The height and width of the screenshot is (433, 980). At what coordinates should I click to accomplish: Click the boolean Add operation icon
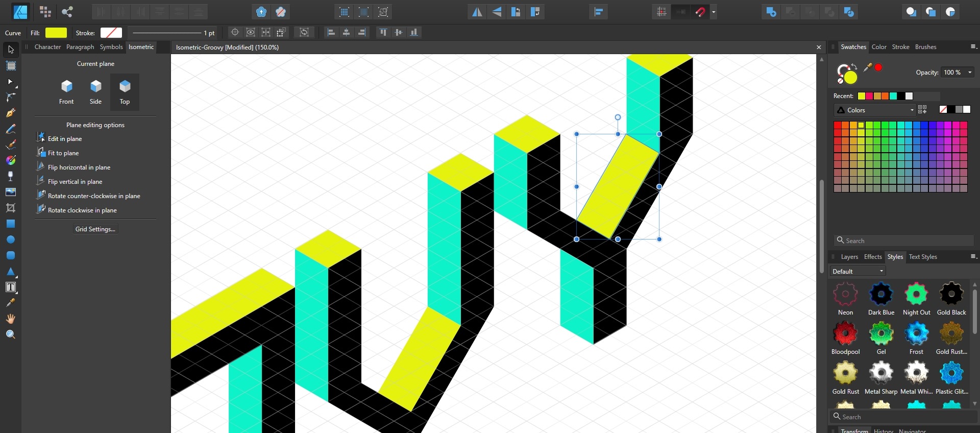pyautogui.click(x=772, y=12)
